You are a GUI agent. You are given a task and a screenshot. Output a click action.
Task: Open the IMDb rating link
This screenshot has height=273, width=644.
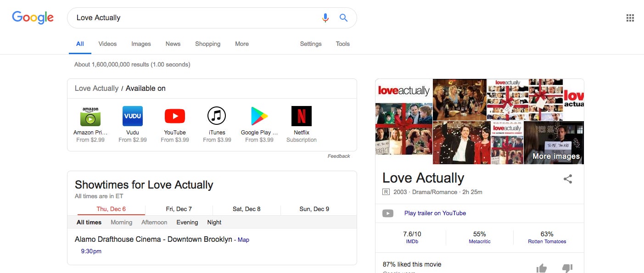pyautogui.click(x=412, y=242)
